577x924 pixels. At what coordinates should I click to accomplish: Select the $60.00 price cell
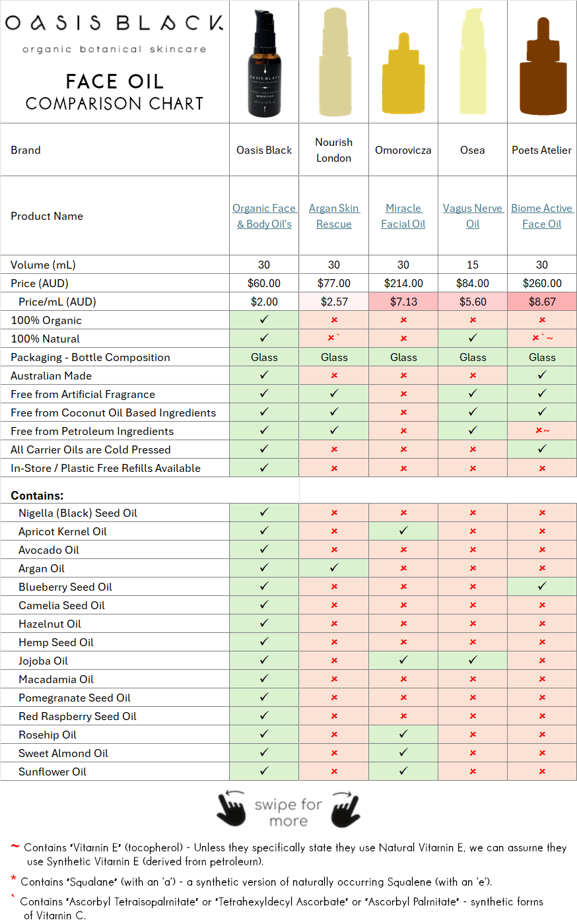(x=264, y=283)
